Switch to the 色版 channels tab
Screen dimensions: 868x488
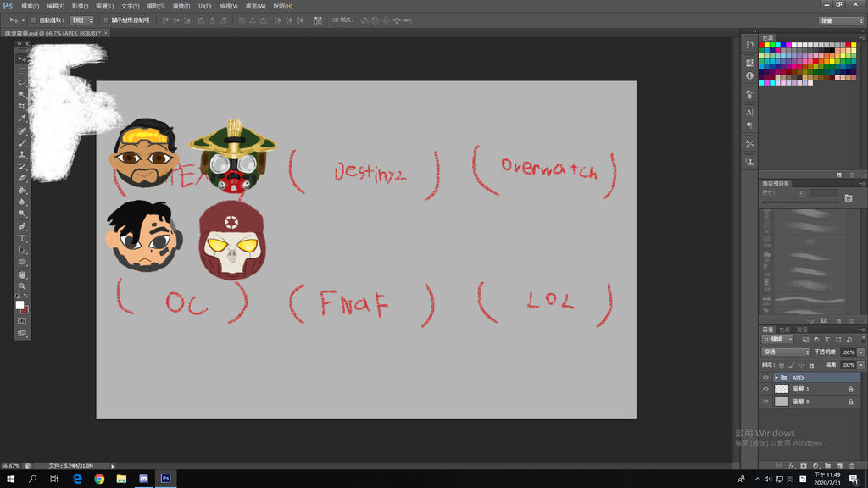pyautogui.click(x=784, y=330)
